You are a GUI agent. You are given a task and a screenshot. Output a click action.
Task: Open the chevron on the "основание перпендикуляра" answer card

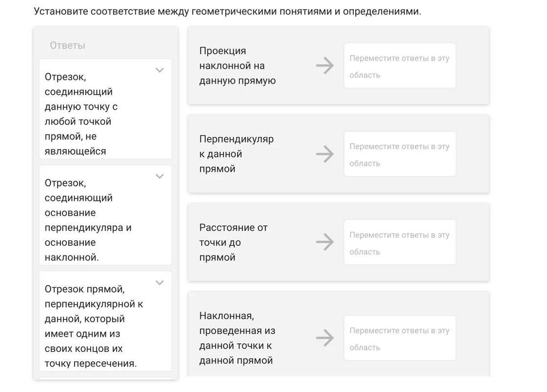(159, 176)
